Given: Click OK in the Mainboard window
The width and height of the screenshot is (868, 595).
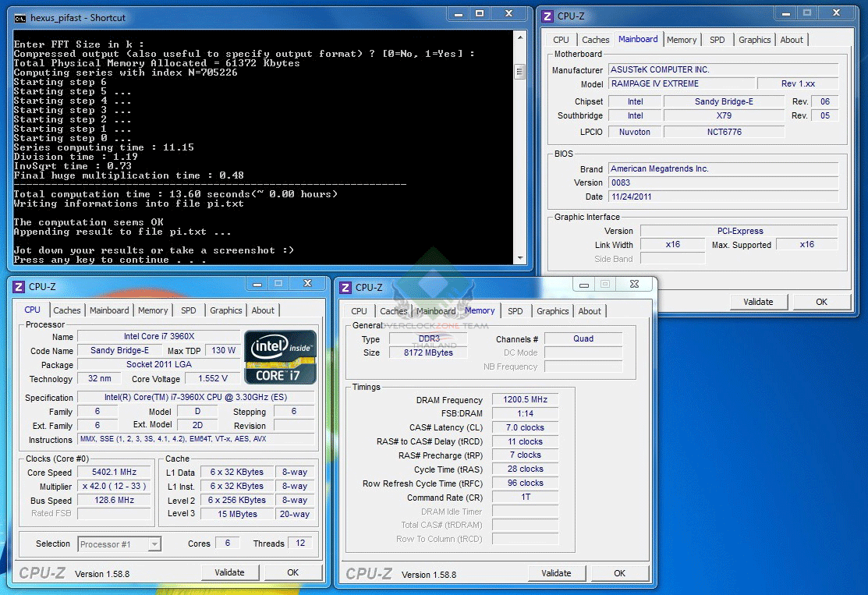Looking at the screenshot, I should pos(821,302).
